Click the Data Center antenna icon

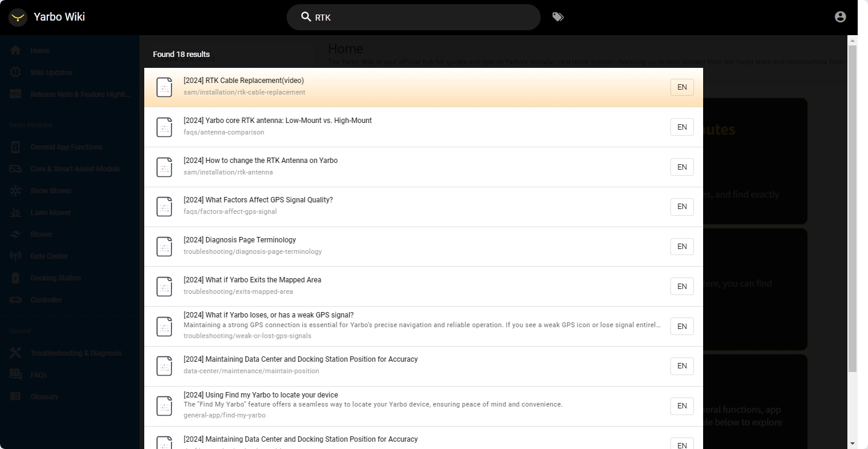(16, 256)
